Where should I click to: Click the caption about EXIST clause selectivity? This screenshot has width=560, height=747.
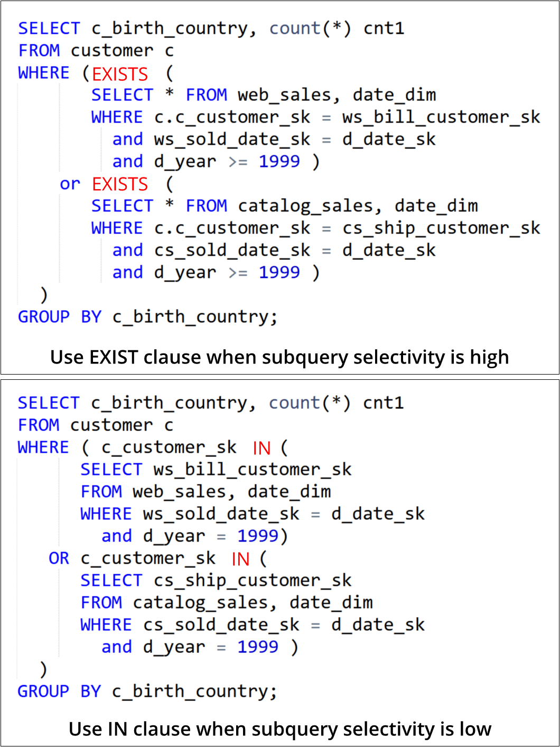(x=279, y=358)
